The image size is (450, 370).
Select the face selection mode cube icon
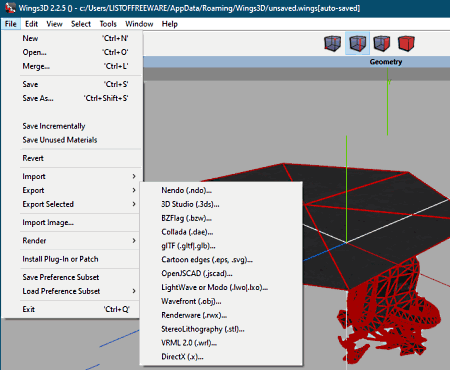pyautogui.click(x=382, y=44)
